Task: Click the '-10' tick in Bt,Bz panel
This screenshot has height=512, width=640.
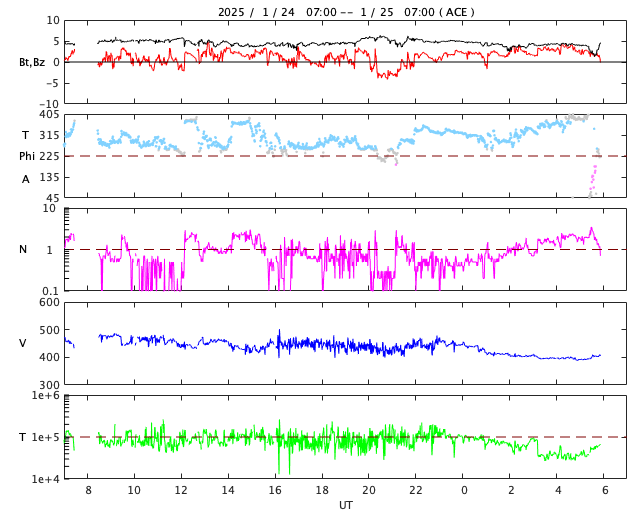Action: click(x=49, y=104)
